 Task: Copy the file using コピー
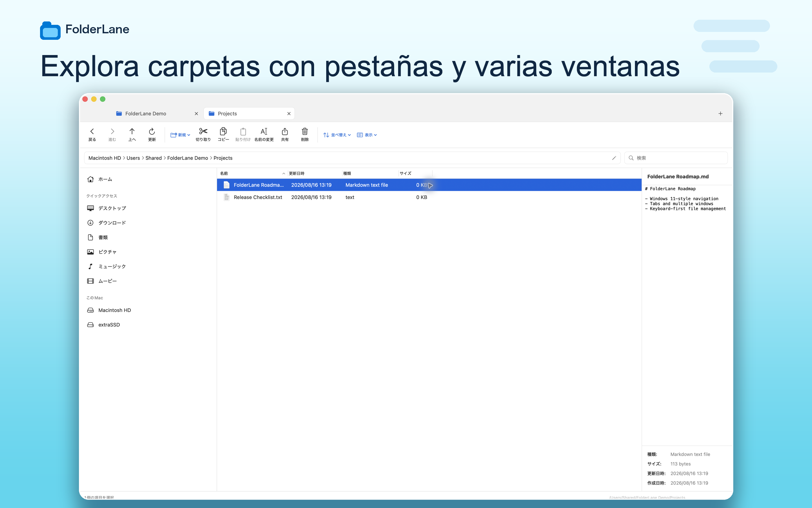pos(223,134)
